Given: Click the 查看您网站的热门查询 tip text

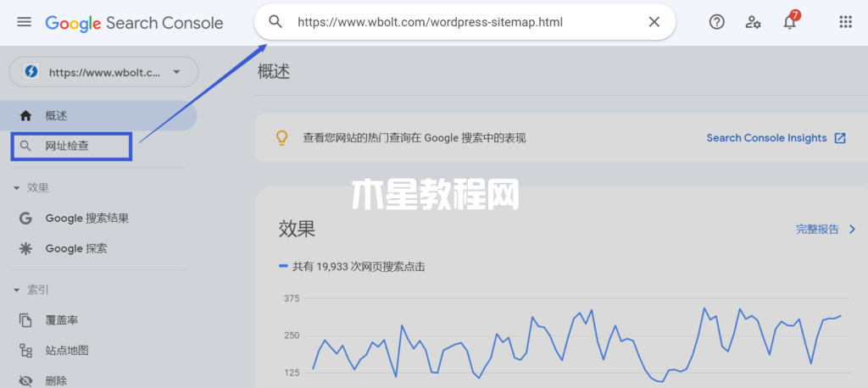Looking at the screenshot, I should point(414,138).
